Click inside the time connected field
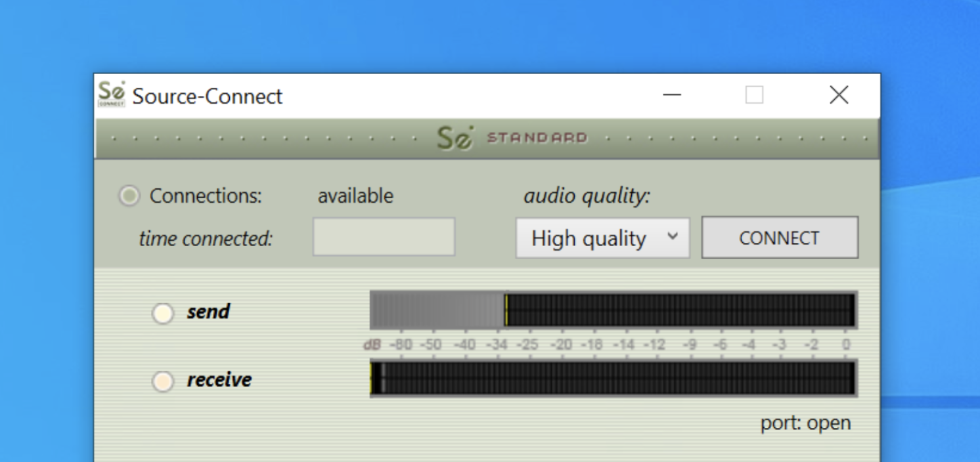 click(x=384, y=237)
